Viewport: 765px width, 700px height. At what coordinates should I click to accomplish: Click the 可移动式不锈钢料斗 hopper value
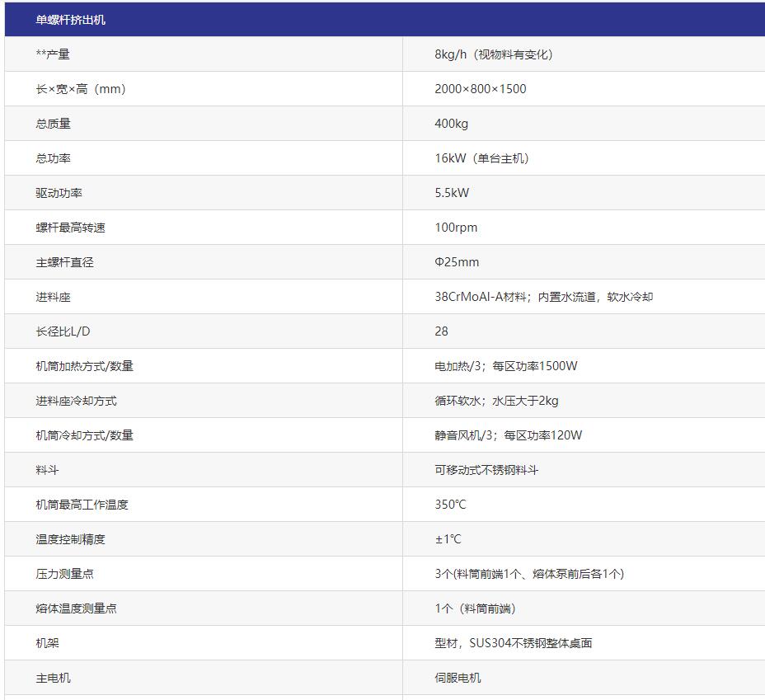coord(486,470)
